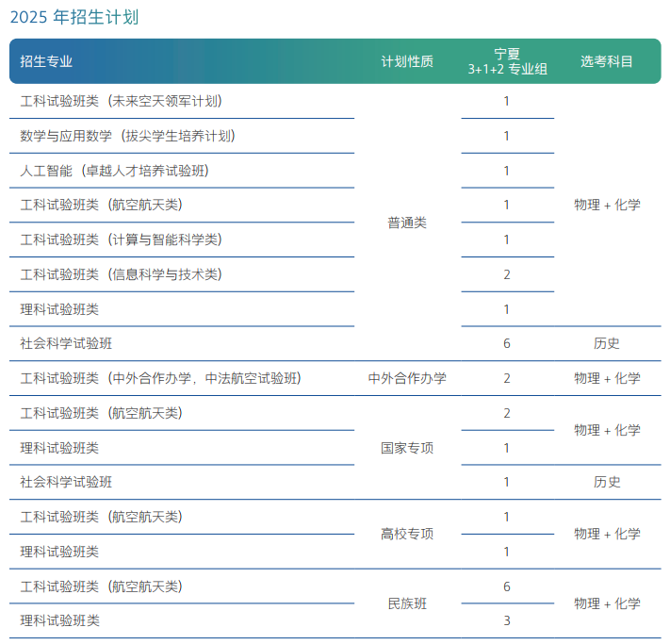Select 工科试验班类(中外合作办学,中法航空试验班) row
Viewport: 670px width, 644px height.
[161, 378]
